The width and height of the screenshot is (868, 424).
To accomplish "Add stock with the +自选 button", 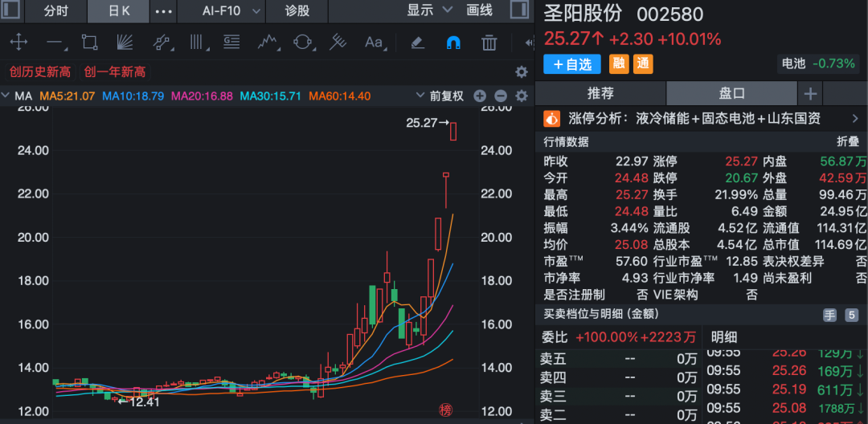I will [572, 63].
